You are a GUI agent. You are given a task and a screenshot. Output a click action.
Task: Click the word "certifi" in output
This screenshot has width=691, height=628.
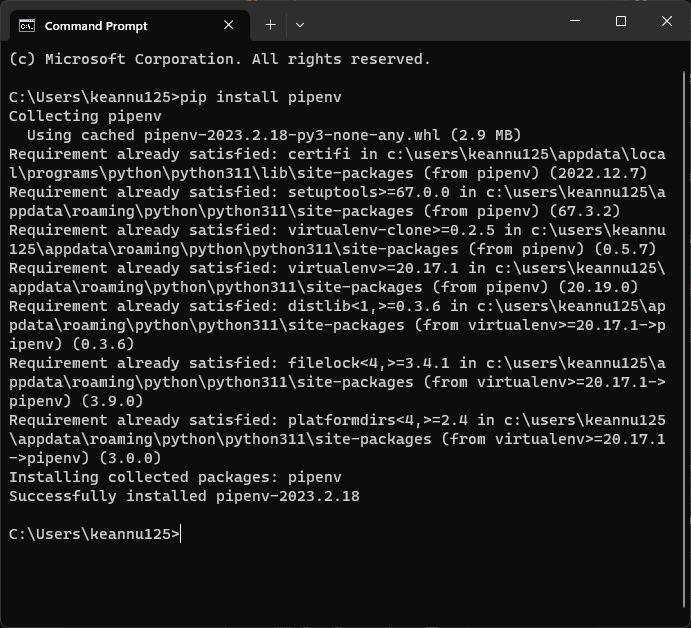click(x=319, y=154)
